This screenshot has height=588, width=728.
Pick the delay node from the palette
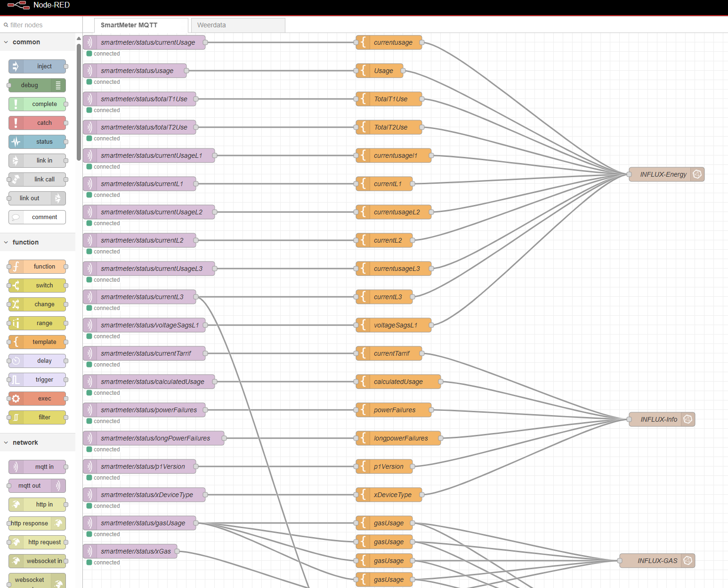tap(37, 361)
